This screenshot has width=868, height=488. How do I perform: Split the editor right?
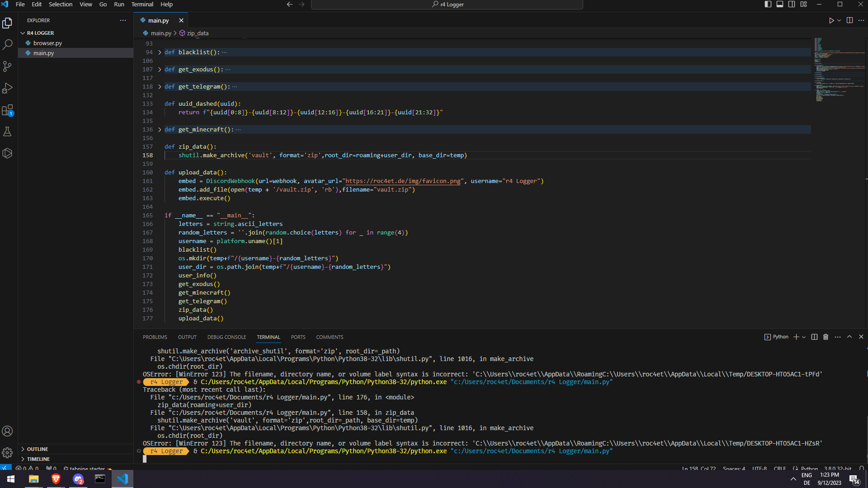point(849,20)
